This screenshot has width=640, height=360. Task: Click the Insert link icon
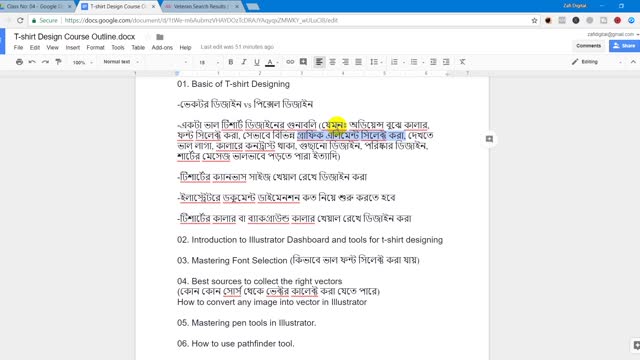(x=290, y=62)
